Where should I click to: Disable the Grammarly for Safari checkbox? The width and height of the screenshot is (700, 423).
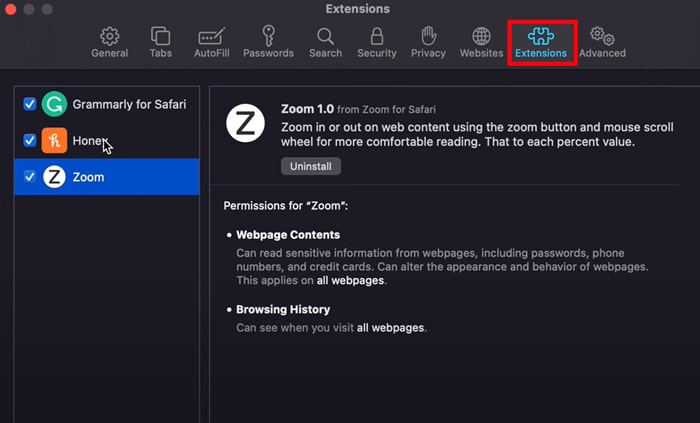pyautogui.click(x=30, y=104)
